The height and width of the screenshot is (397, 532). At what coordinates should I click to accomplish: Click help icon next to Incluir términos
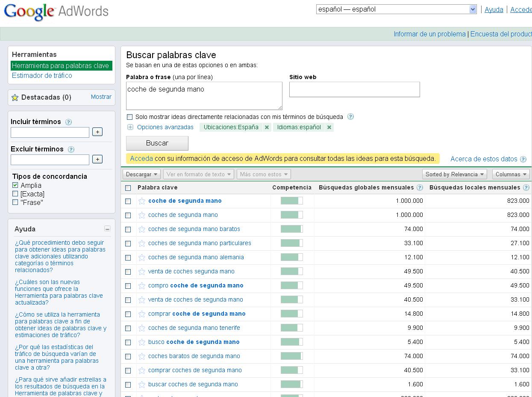click(x=68, y=122)
